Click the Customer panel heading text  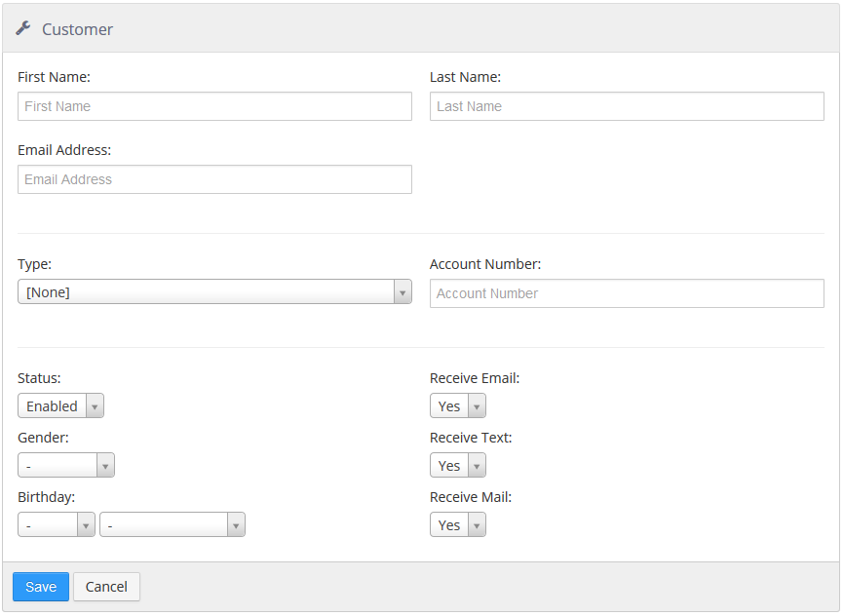tap(78, 29)
